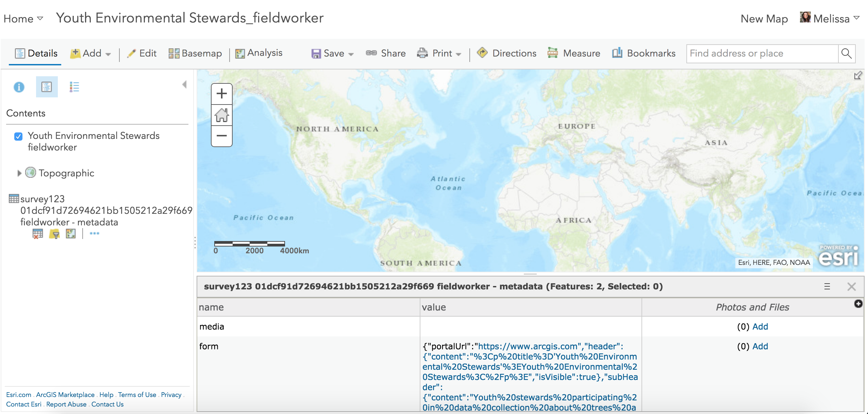This screenshot has height=414, width=868.
Task: Zoom in on the map
Action: 222,94
